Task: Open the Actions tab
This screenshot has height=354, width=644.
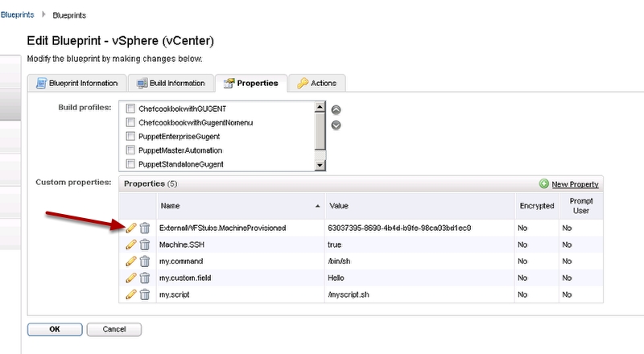Action: point(318,83)
